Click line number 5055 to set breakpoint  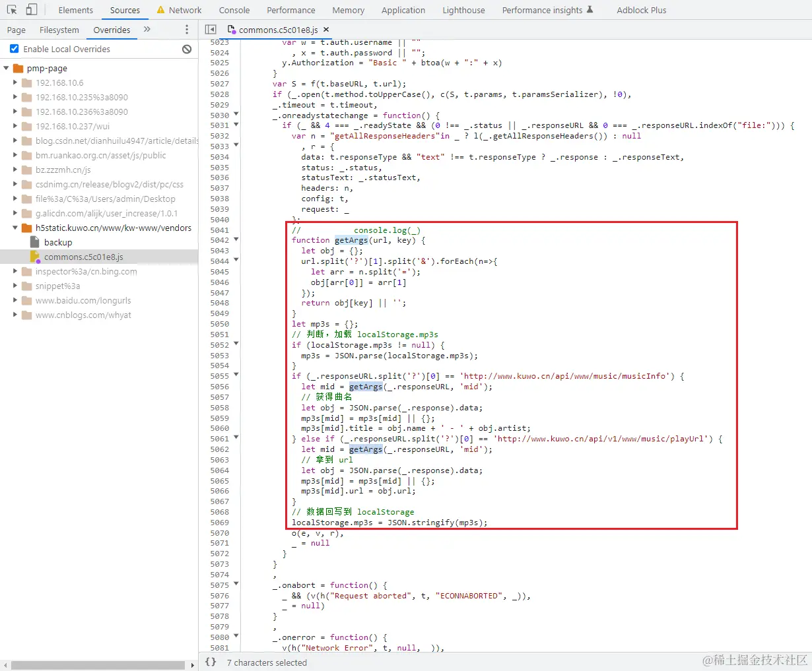click(219, 376)
